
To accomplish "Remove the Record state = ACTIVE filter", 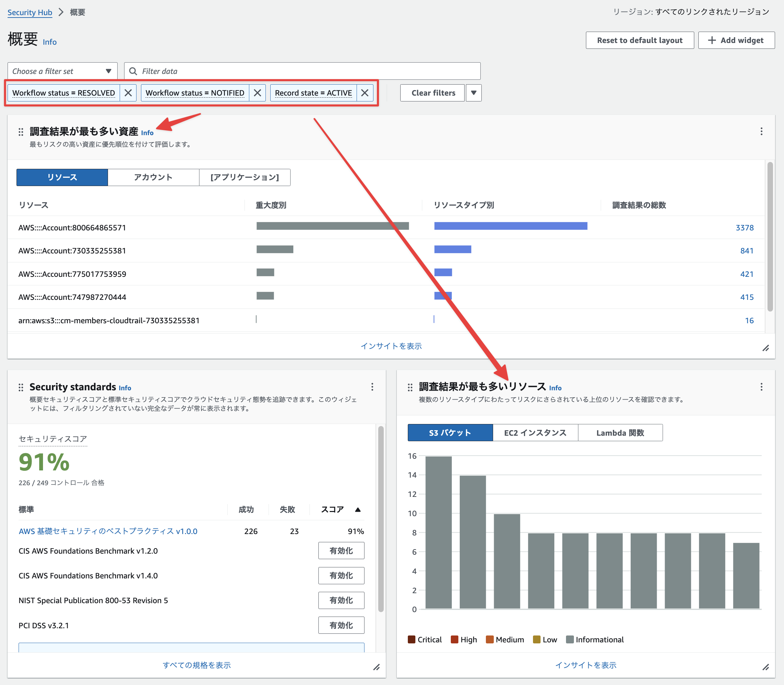I will [x=365, y=93].
